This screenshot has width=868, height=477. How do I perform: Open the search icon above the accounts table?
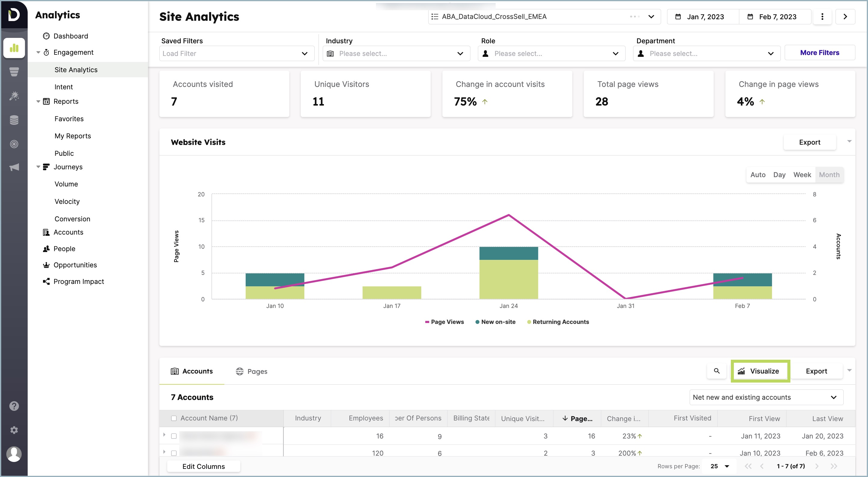(717, 371)
